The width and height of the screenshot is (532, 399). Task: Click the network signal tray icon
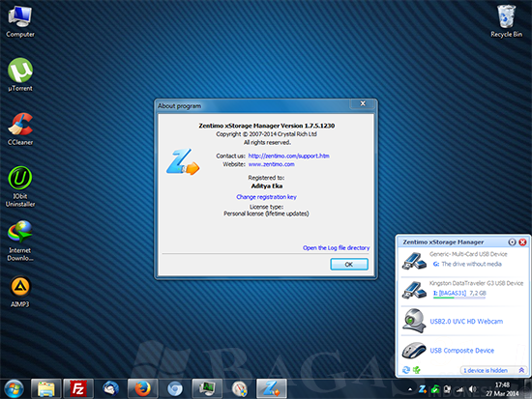pyautogui.click(x=459, y=389)
